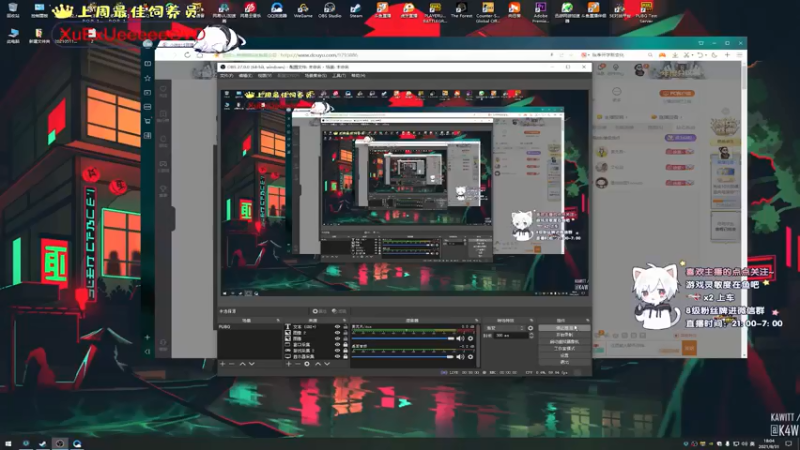This screenshot has height=450, width=800.
Task: Adjust desktop audio volume slider
Action: (403, 357)
